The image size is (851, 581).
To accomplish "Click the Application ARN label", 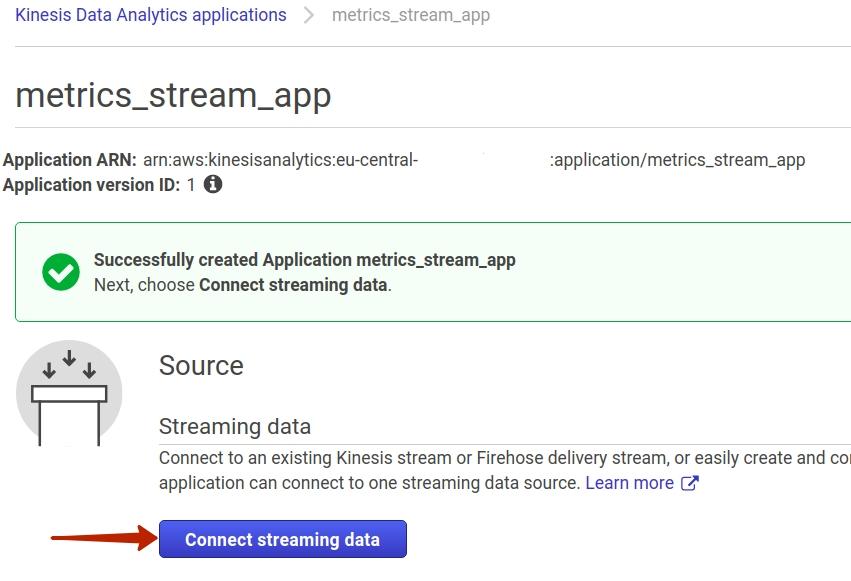I will click(x=69, y=160).
